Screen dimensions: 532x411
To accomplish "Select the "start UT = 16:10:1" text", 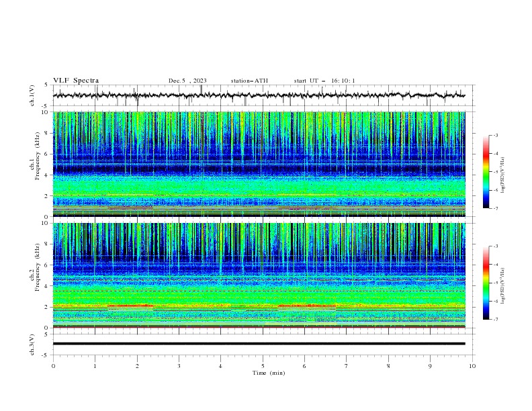I will click(x=324, y=81).
